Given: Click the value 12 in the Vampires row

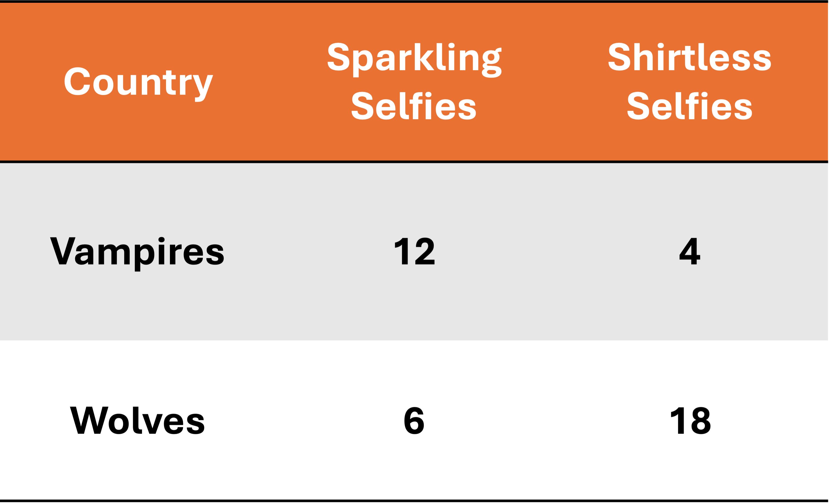Looking at the screenshot, I should click(x=415, y=251).
